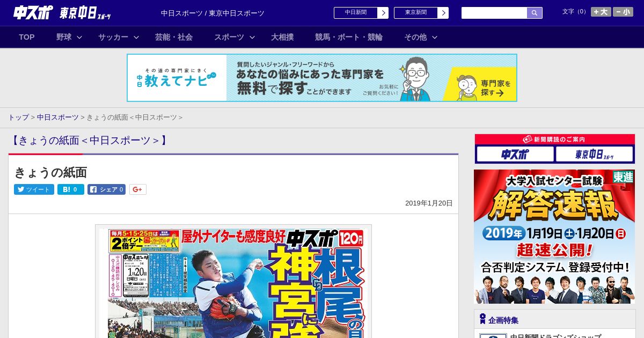This screenshot has height=338, width=644.
Task: Go to TOP in navigation bar
Action: [27, 37]
